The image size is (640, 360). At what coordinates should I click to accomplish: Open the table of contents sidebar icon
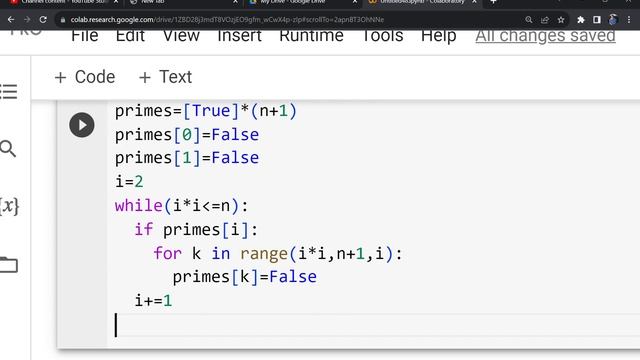(9, 91)
